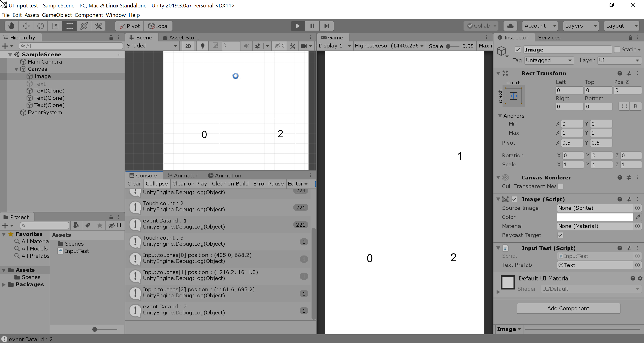Open the Layers dropdown

[580, 26]
